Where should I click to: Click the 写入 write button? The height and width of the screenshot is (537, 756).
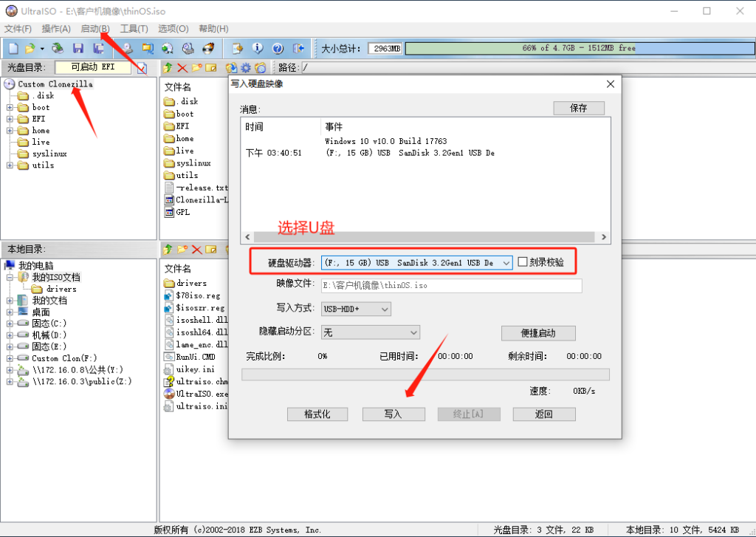pyautogui.click(x=394, y=414)
